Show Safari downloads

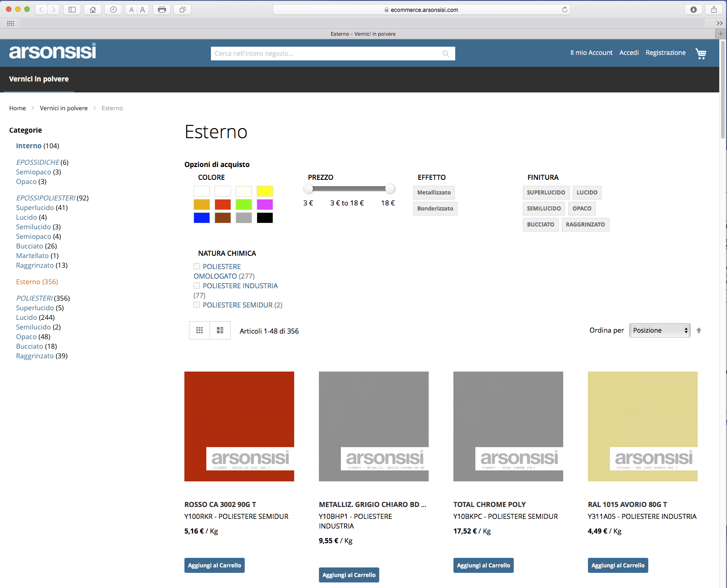(694, 10)
